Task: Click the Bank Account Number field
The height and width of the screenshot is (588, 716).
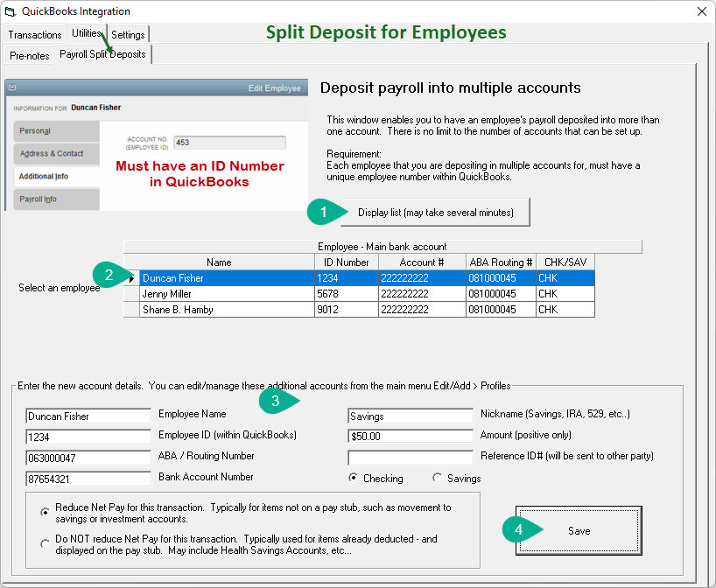Action: 88,479
